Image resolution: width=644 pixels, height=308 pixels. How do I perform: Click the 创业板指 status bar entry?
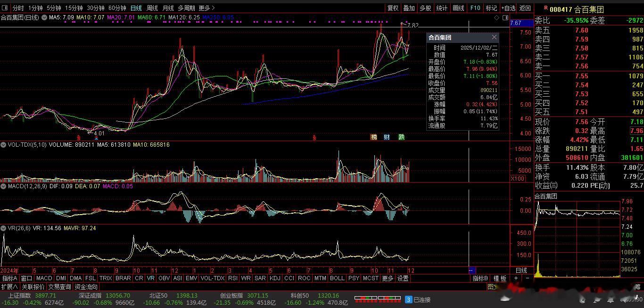click(245, 299)
